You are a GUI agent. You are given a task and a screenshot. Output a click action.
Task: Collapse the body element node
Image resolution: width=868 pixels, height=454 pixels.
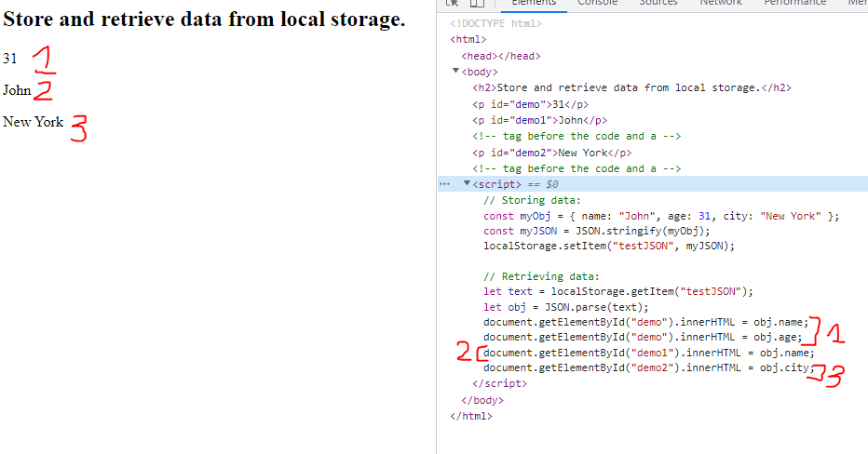click(455, 72)
